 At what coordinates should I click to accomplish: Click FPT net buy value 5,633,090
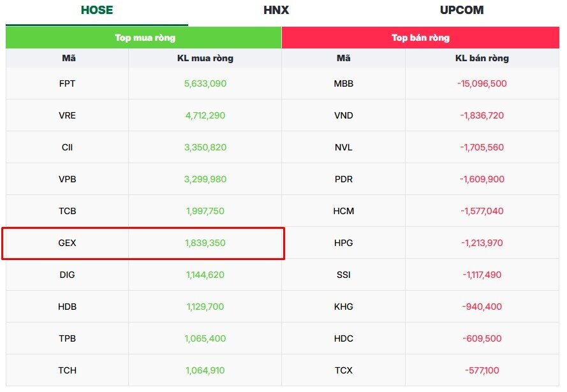(x=205, y=83)
